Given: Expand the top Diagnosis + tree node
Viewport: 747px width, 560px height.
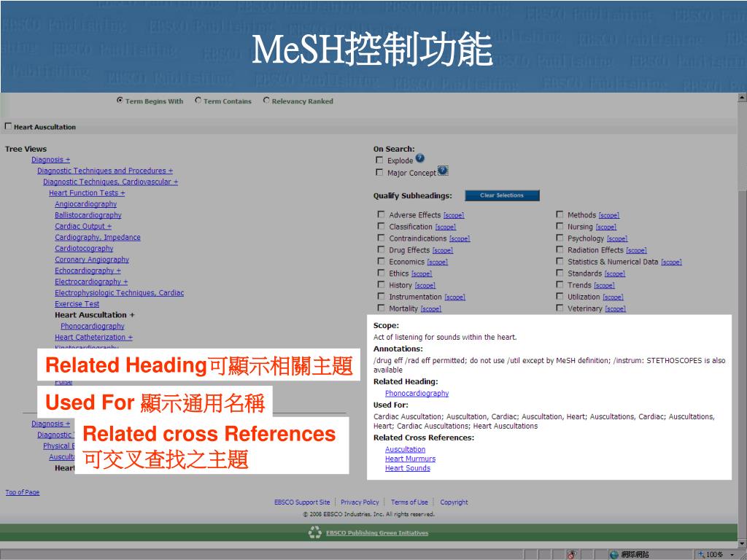Looking at the screenshot, I should (x=50, y=160).
